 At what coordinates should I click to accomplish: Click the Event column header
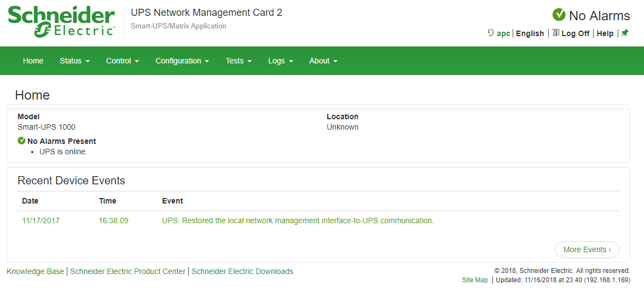point(172,201)
